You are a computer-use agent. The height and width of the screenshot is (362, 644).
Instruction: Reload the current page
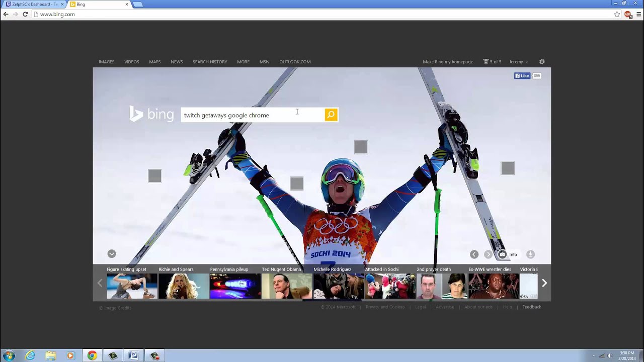click(25, 14)
